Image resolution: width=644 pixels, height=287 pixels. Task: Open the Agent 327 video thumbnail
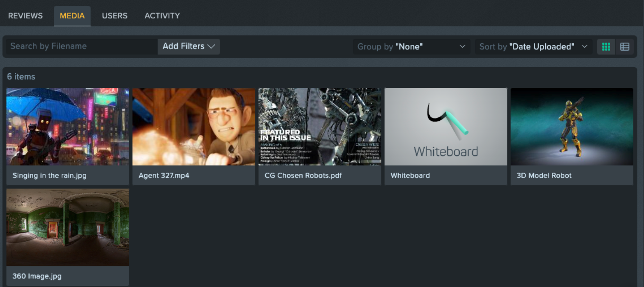(194, 127)
